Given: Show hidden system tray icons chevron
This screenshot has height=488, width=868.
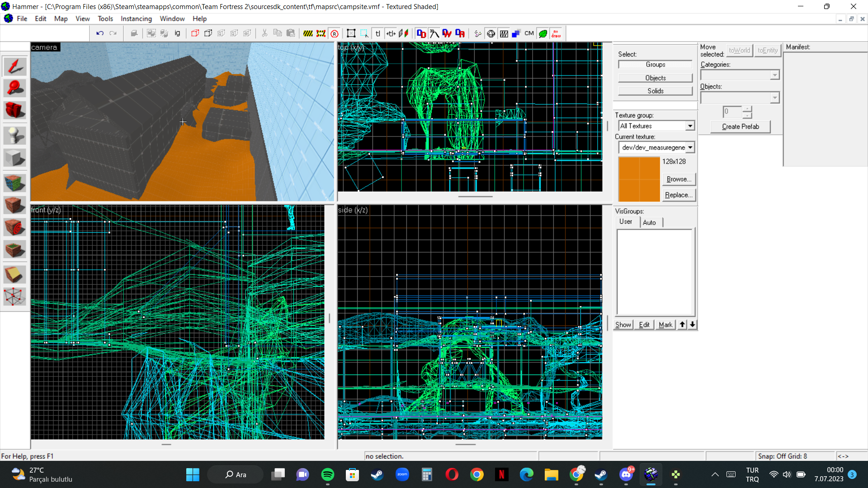Looking at the screenshot, I should point(715,474).
